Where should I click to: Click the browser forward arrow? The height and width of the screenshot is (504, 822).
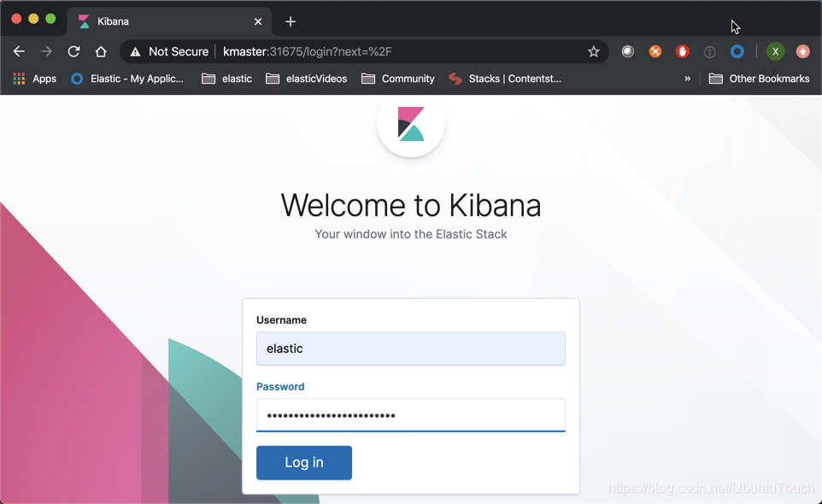coord(46,51)
